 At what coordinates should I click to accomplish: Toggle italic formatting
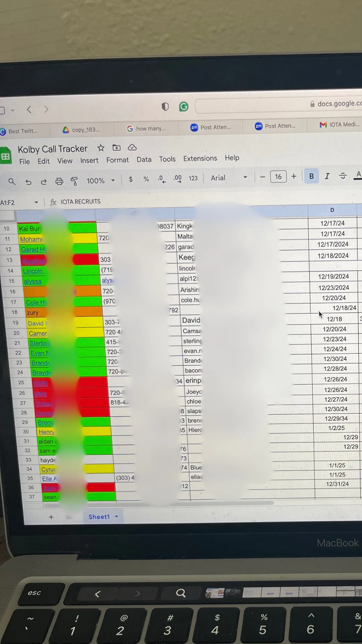327,176
